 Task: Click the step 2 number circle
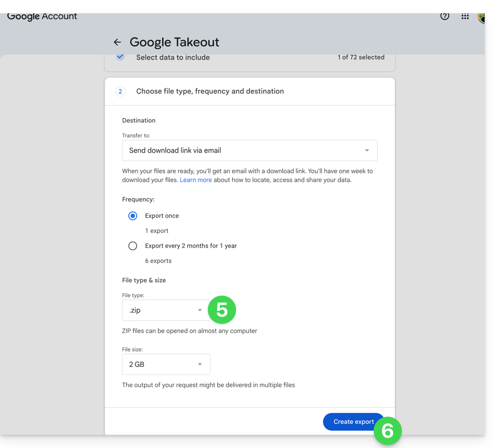[x=120, y=91]
